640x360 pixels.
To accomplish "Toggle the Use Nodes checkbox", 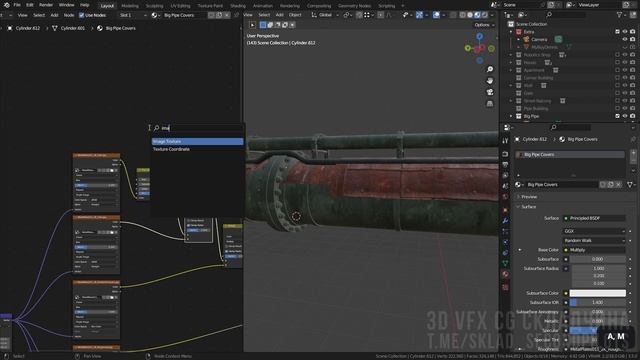I will [82, 16].
